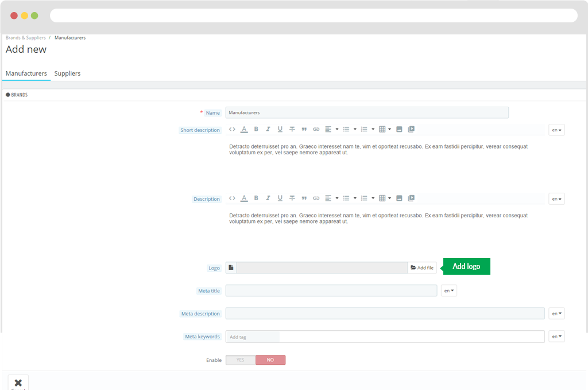Click the yellow minimize window button
The image size is (588, 390).
pos(24,15)
